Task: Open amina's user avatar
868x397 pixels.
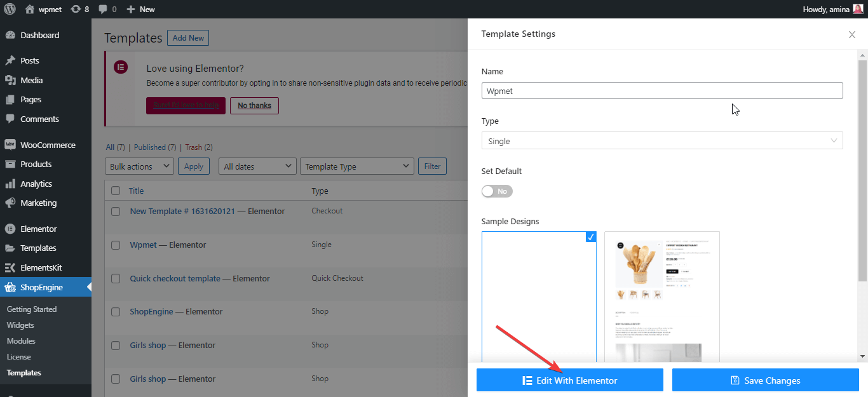Action: coord(858,9)
